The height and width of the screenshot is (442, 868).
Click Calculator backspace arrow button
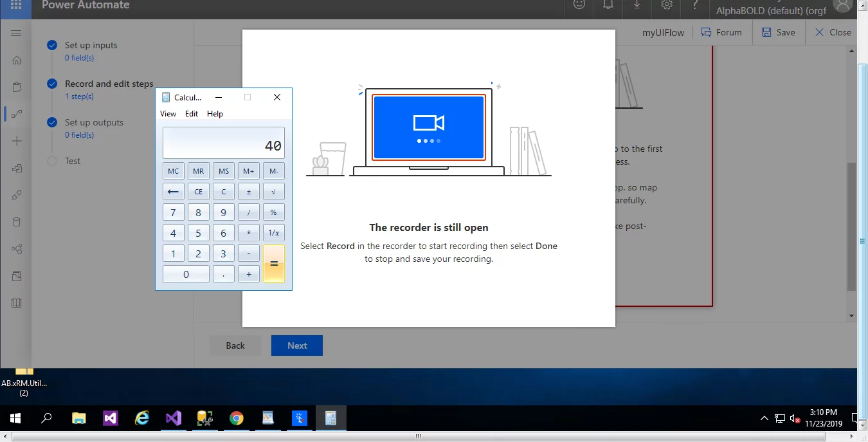174,192
